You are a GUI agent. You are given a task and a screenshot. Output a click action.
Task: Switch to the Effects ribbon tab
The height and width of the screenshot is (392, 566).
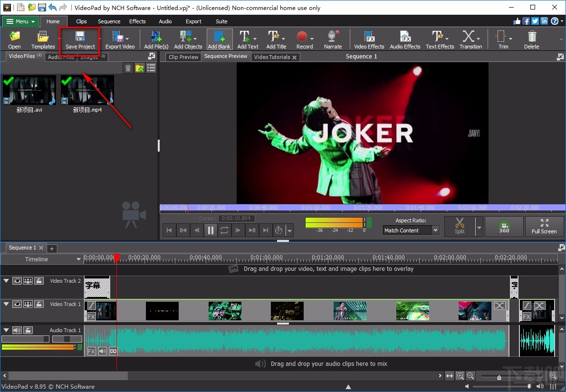137,21
